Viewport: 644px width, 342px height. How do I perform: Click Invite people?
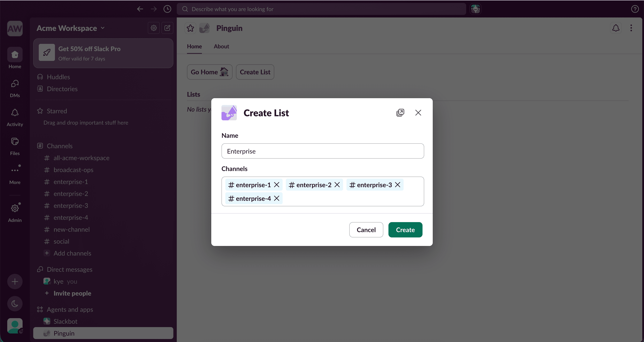[x=103, y=293]
